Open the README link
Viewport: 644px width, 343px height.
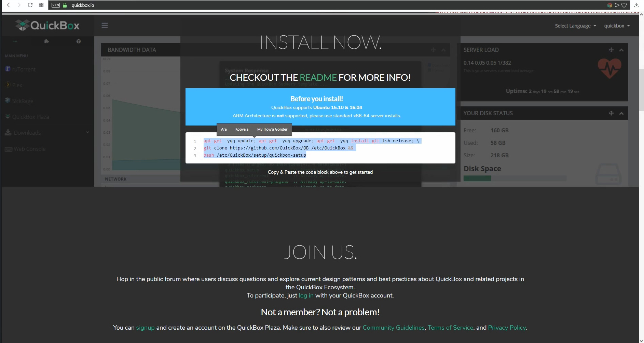tap(318, 77)
